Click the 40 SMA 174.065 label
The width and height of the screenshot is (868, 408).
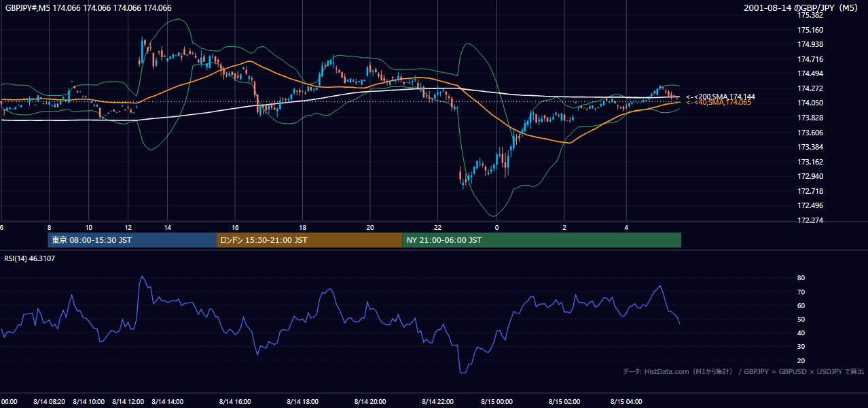pos(719,103)
